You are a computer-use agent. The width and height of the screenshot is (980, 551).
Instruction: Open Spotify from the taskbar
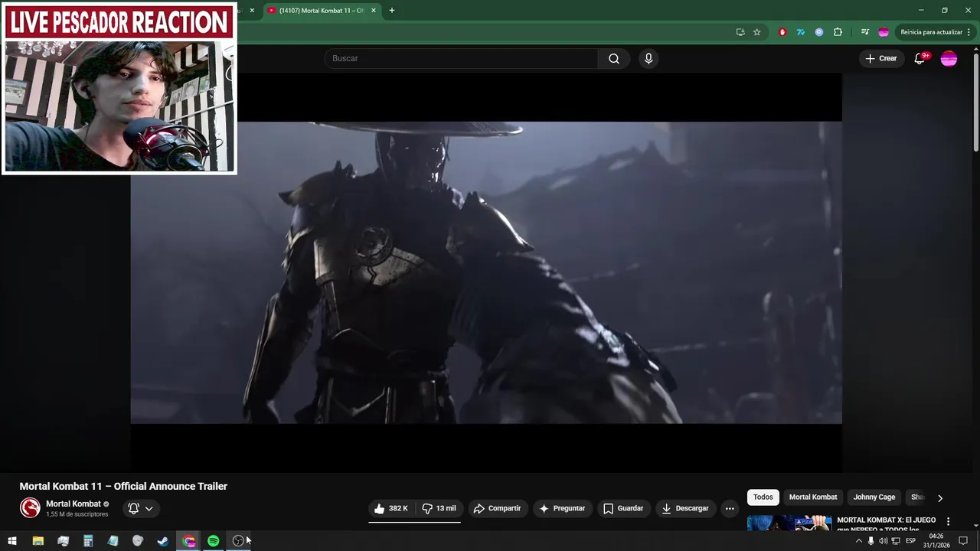pos(214,541)
